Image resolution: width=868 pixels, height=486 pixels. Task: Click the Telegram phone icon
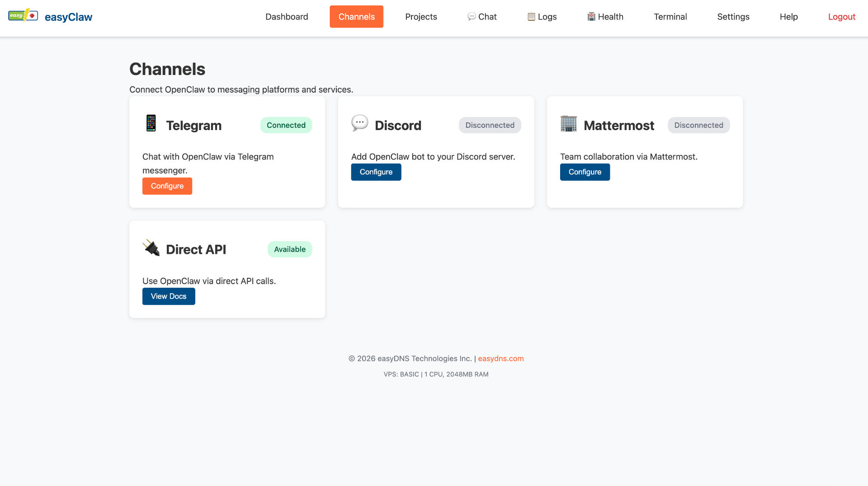point(151,123)
